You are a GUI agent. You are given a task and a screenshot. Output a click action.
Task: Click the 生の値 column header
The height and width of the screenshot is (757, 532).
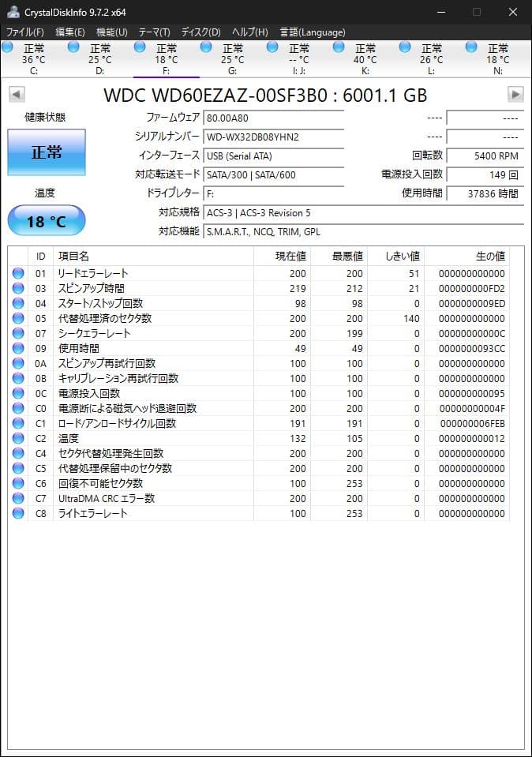point(466,257)
